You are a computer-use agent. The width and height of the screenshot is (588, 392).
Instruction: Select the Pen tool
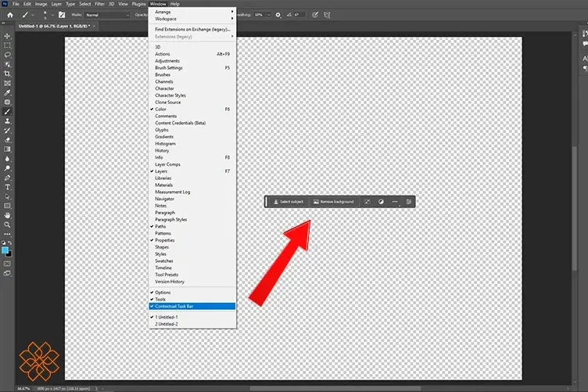point(7,178)
